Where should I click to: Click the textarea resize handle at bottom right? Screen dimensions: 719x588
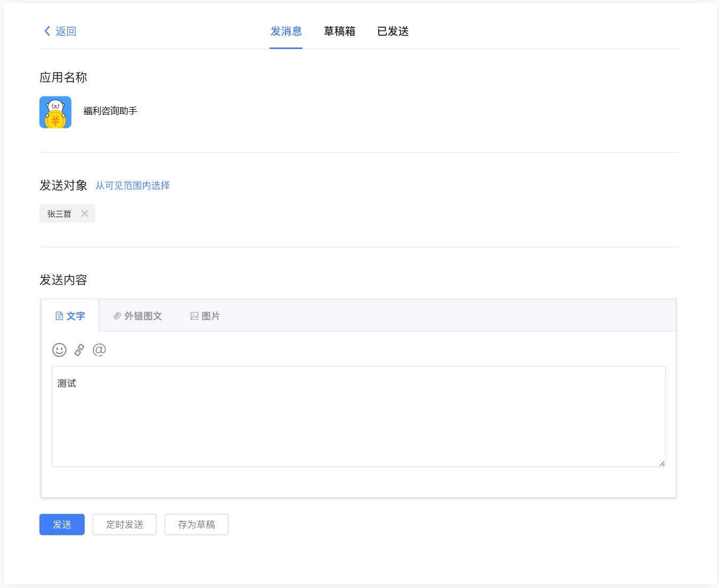(662, 462)
